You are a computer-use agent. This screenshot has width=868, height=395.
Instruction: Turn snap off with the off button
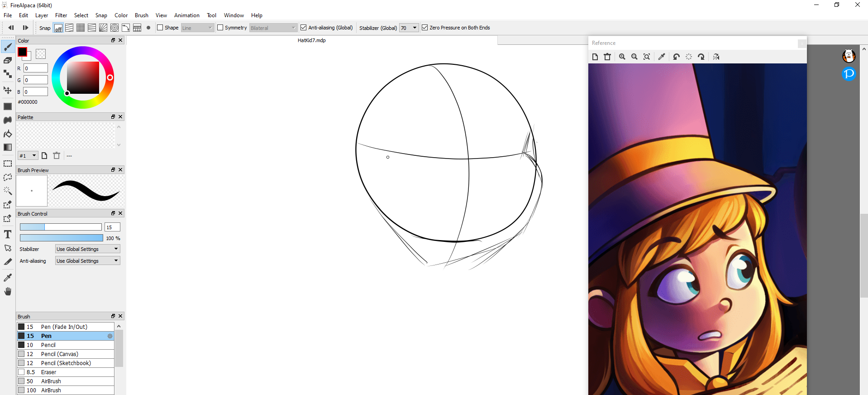[x=58, y=28]
